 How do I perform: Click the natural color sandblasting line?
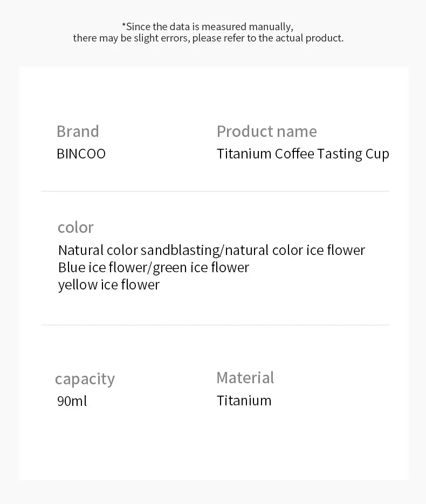[211, 251]
